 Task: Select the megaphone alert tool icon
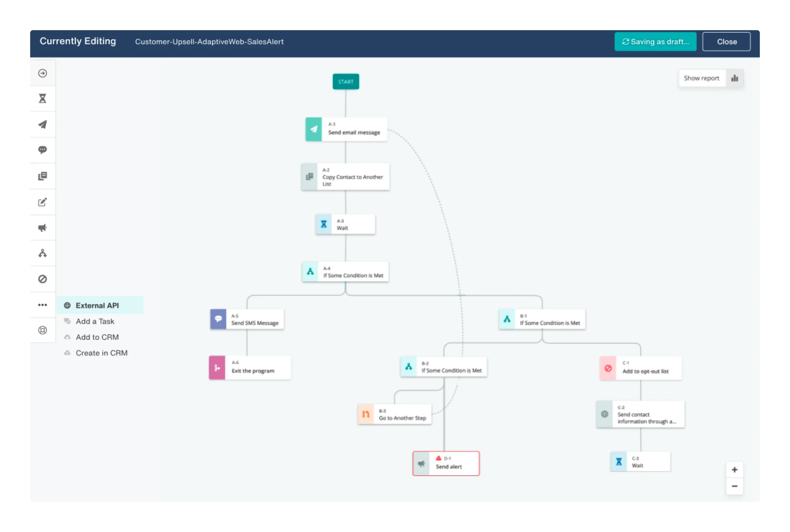click(42, 228)
